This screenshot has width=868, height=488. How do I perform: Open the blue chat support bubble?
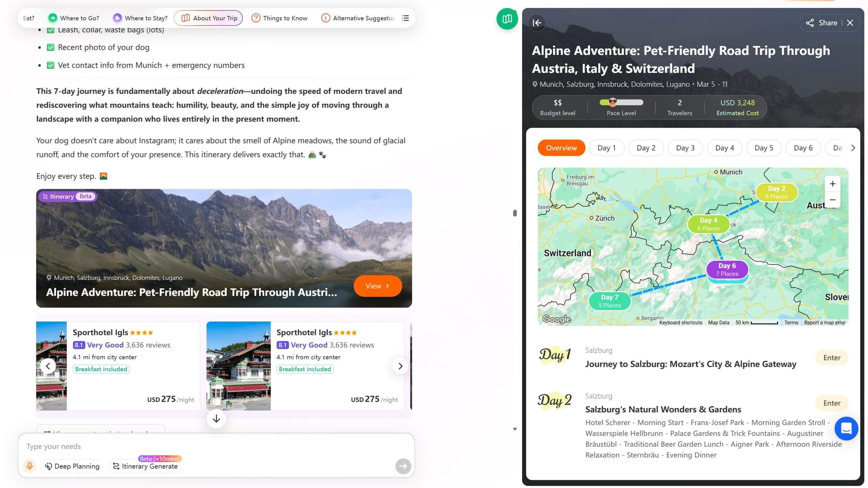846,428
